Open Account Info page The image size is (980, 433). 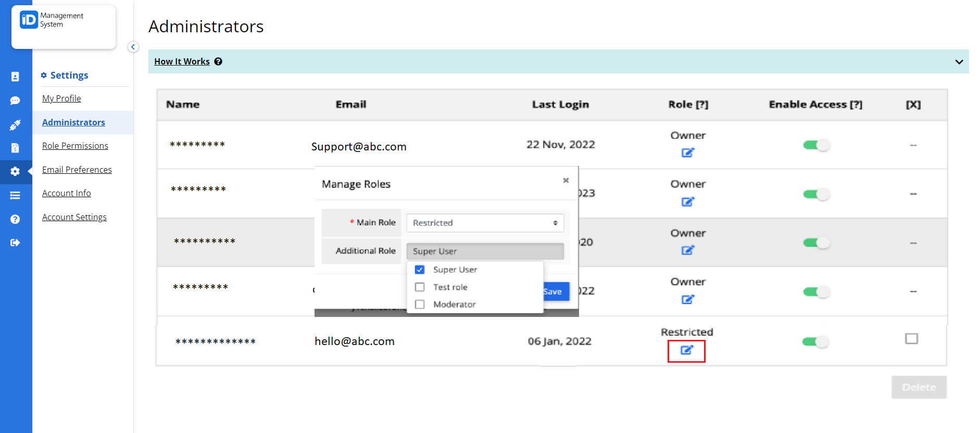pyautogui.click(x=67, y=193)
